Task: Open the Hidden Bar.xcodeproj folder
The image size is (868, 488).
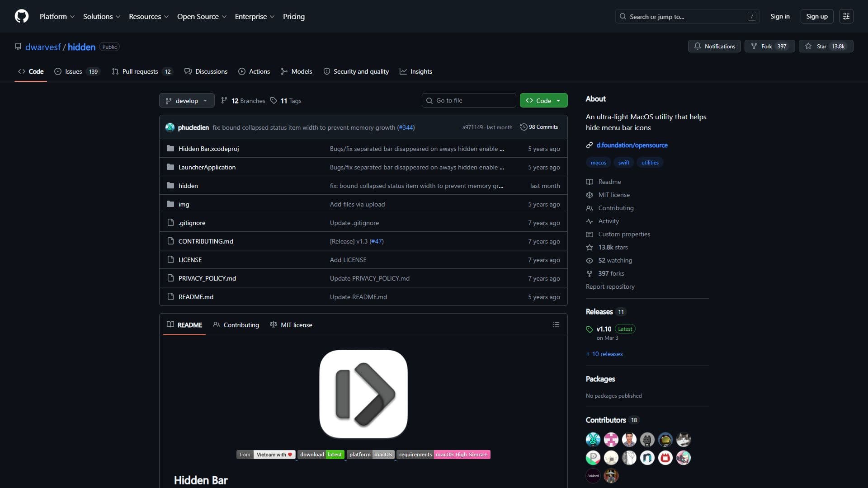Action: (208, 149)
